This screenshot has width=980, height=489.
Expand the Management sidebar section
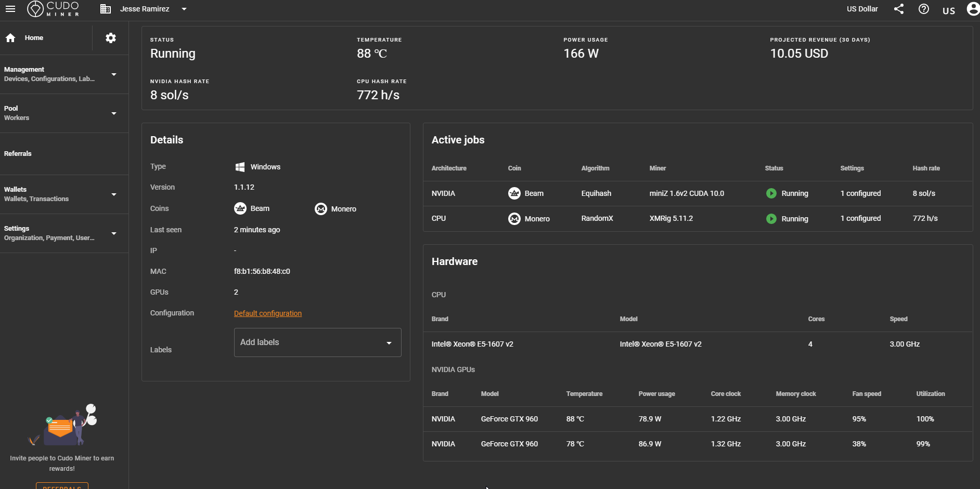coord(64,74)
